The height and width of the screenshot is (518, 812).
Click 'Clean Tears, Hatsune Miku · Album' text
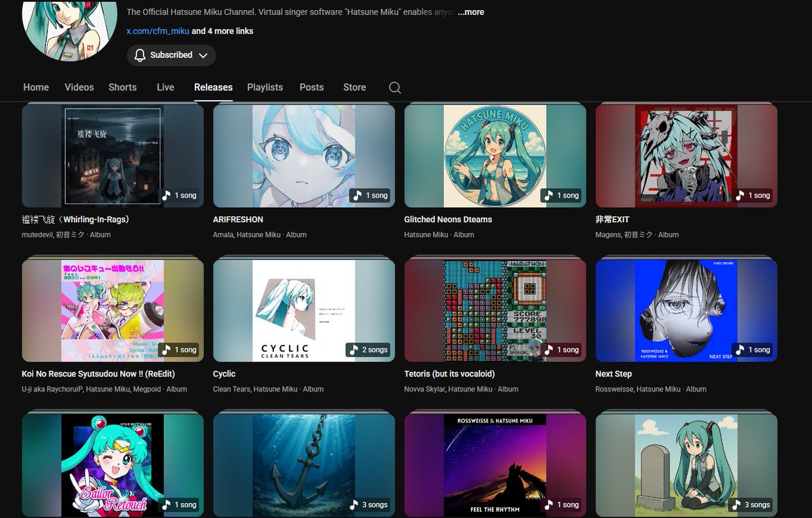[x=268, y=389]
